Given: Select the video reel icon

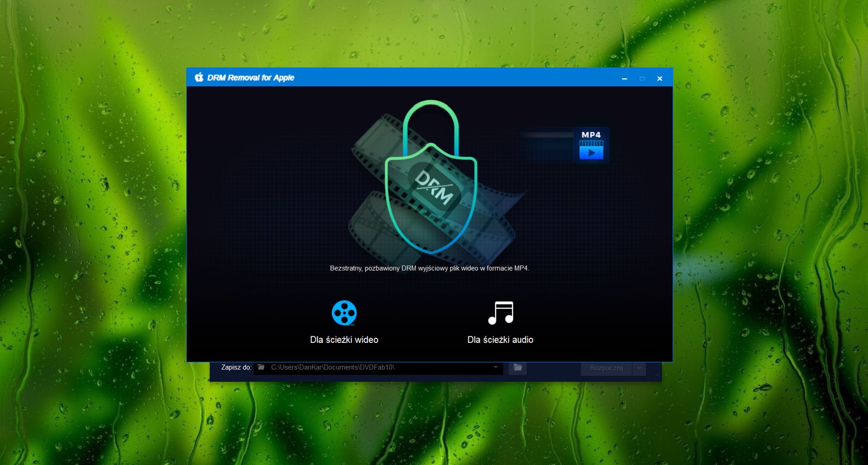Looking at the screenshot, I should tap(344, 313).
